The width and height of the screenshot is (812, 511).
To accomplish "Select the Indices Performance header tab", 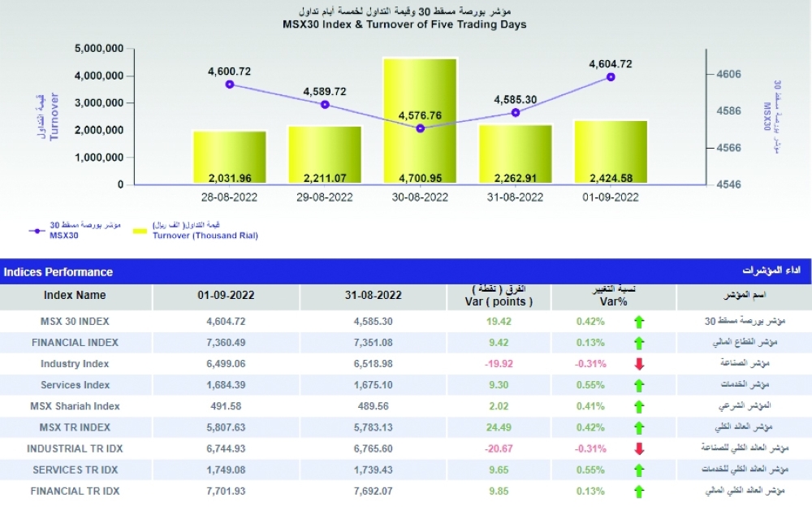I will pos(58,272).
